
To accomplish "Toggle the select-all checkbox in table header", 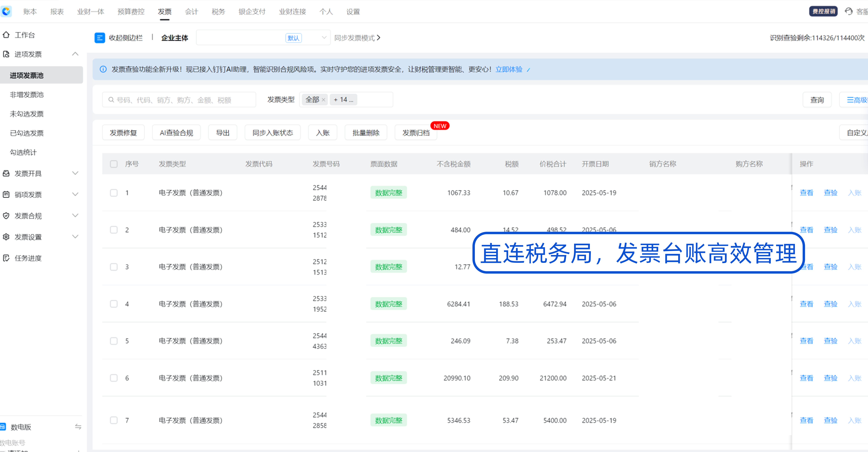I will coord(114,164).
